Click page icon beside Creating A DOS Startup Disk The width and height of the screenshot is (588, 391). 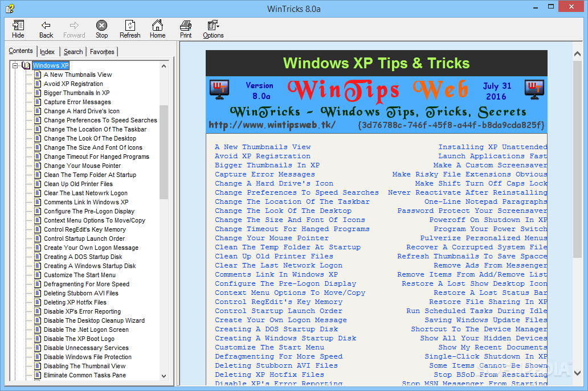pos(38,257)
